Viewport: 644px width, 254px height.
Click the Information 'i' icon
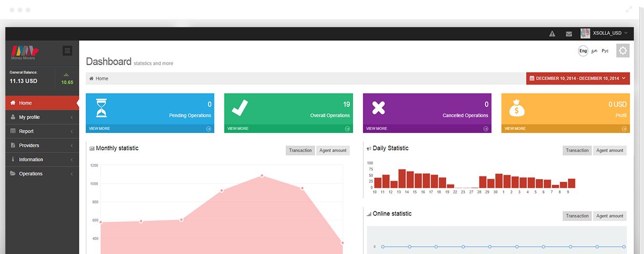[x=13, y=159]
